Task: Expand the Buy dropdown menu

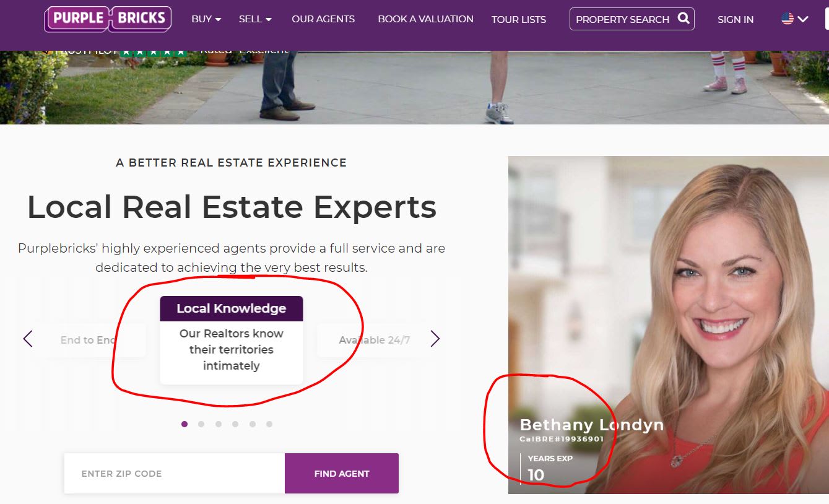Action: 206,19
